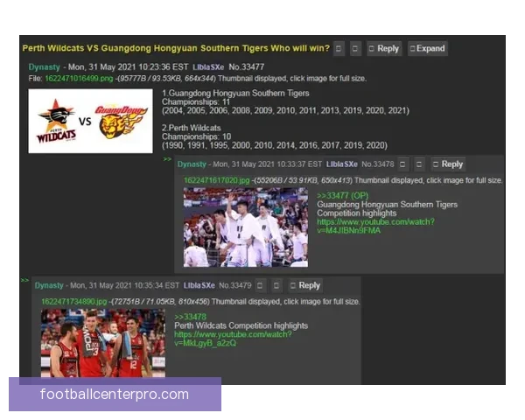The width and height of the screenshot is (525, 420).
Task: Click second square icon on post No.33479
Action: (x=276, y=285)
